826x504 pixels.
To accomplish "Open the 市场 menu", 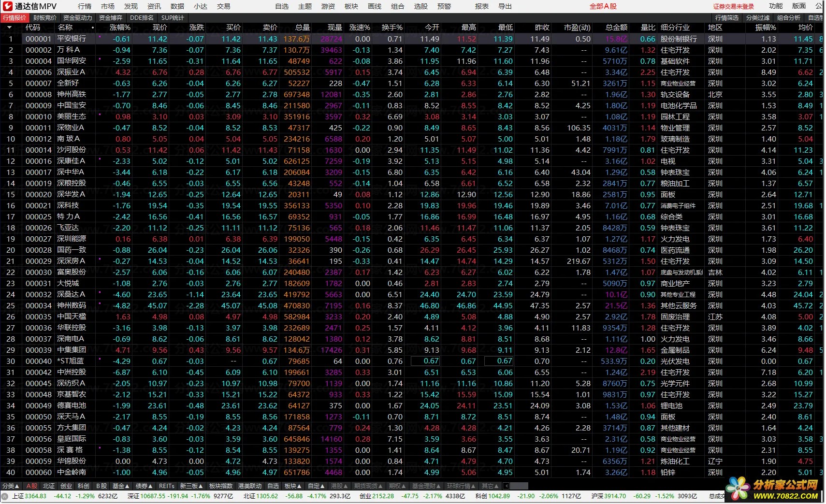I will (x=108, y=6).
